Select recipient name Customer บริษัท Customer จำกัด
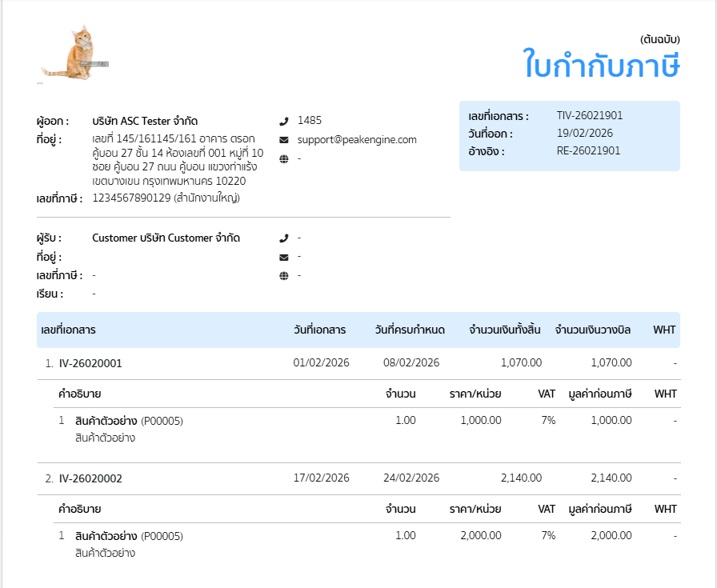 166,237
